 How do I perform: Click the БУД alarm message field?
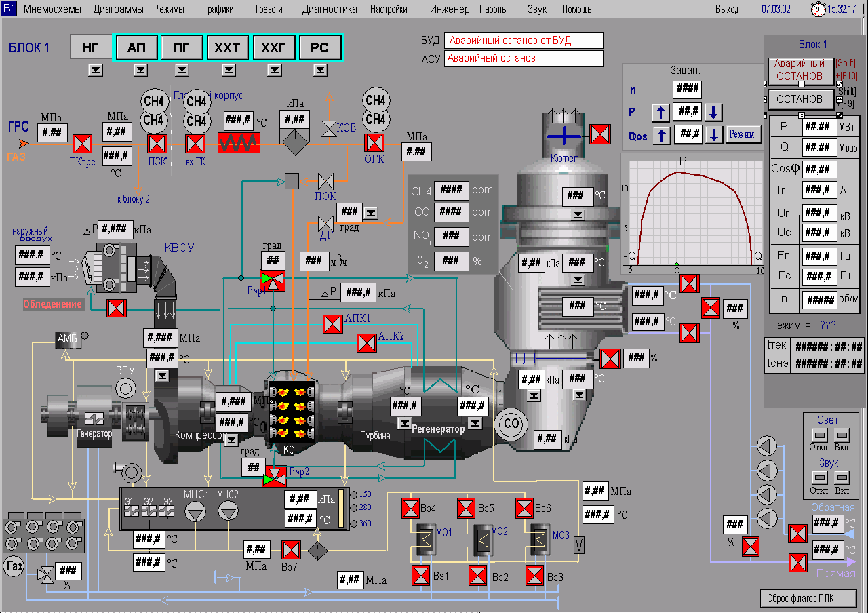524,41
